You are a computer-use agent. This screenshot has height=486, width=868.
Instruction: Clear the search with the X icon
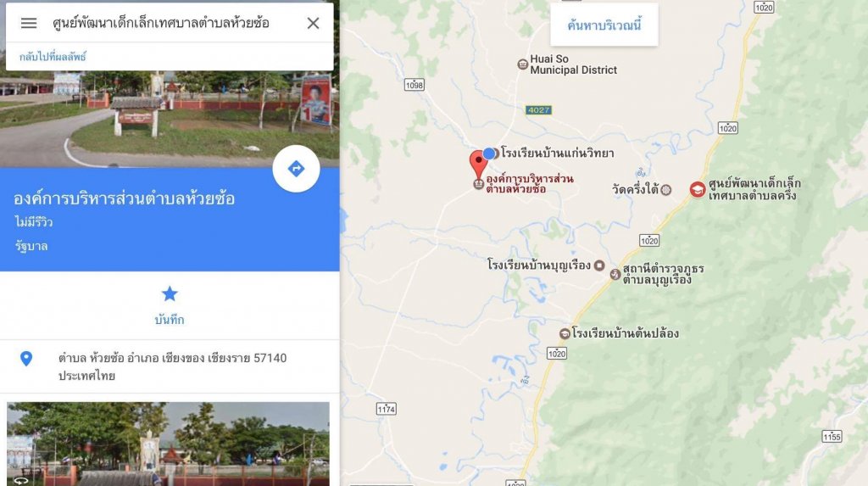point(313,23)
